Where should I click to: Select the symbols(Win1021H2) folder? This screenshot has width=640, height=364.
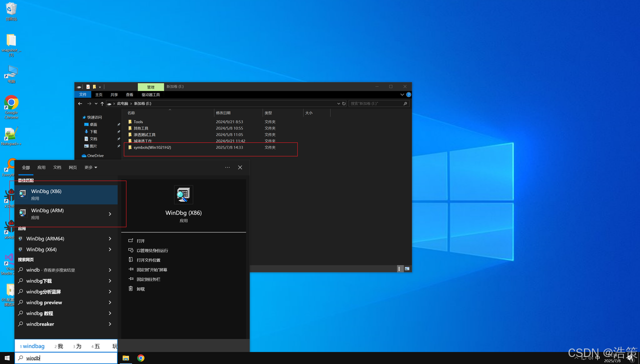tap(152, 147)
